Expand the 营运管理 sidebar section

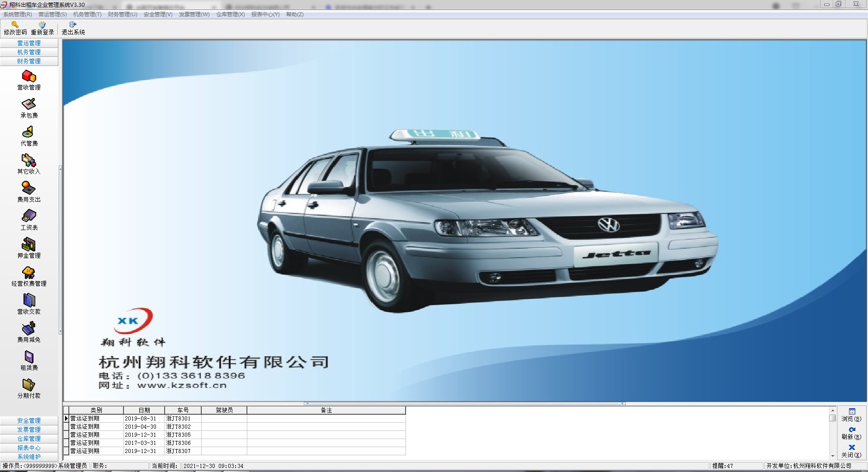pyautogui.click(x=29, y=43)
